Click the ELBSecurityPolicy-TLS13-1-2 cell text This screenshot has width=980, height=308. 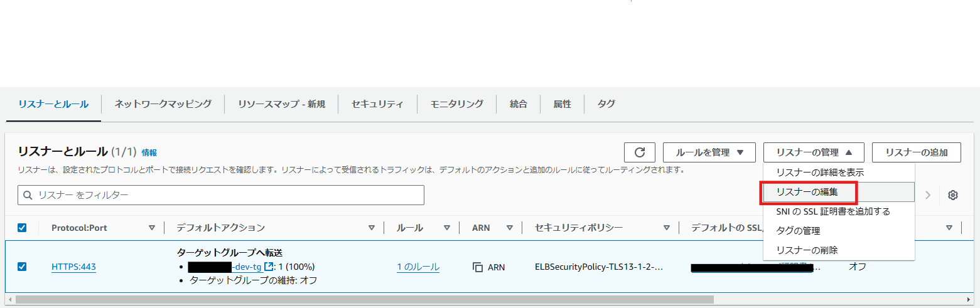pos(599,267)
